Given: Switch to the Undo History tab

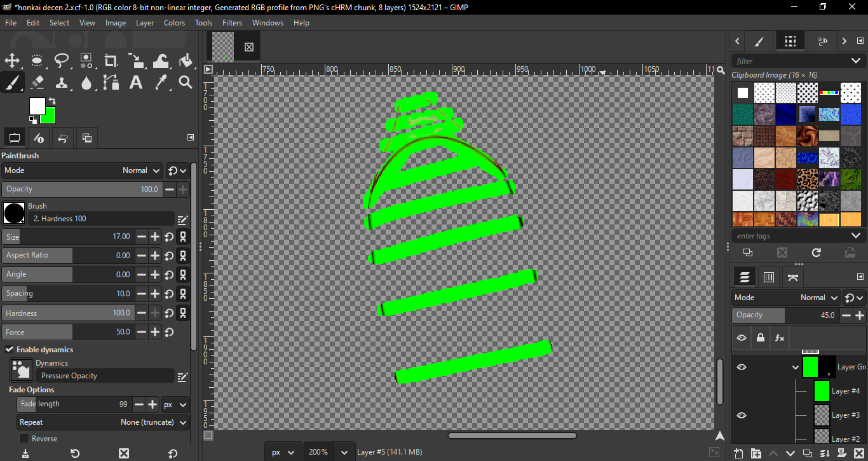Looking at the screenshot, I should pos(63,137).
